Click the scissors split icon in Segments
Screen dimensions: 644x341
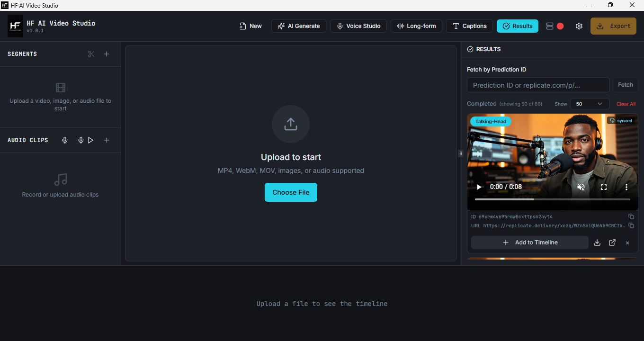click(x=91, y=54)
